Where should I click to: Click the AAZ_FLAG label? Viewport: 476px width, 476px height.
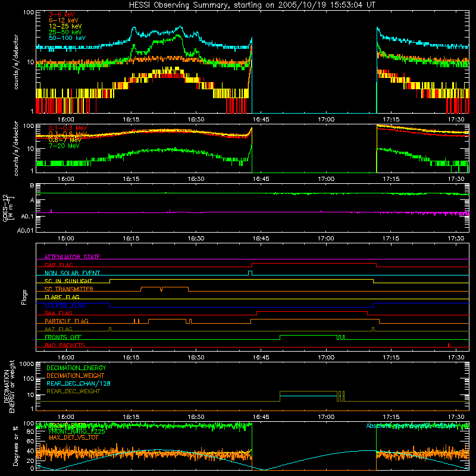[58, 329]
